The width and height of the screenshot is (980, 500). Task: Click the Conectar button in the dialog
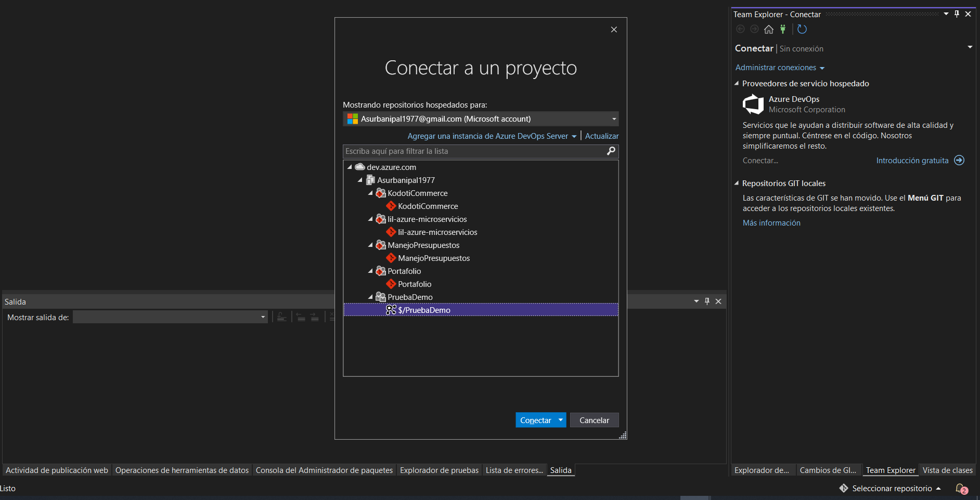click(x=536, y=420)
